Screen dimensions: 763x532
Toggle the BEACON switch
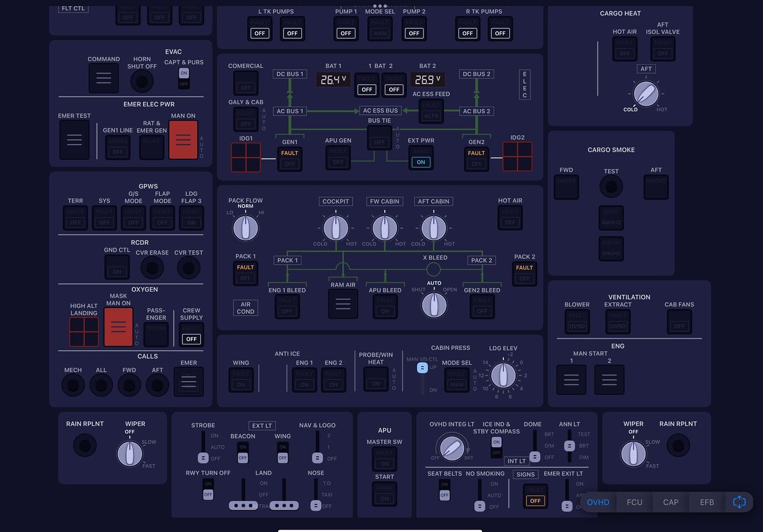coord(243,454)
